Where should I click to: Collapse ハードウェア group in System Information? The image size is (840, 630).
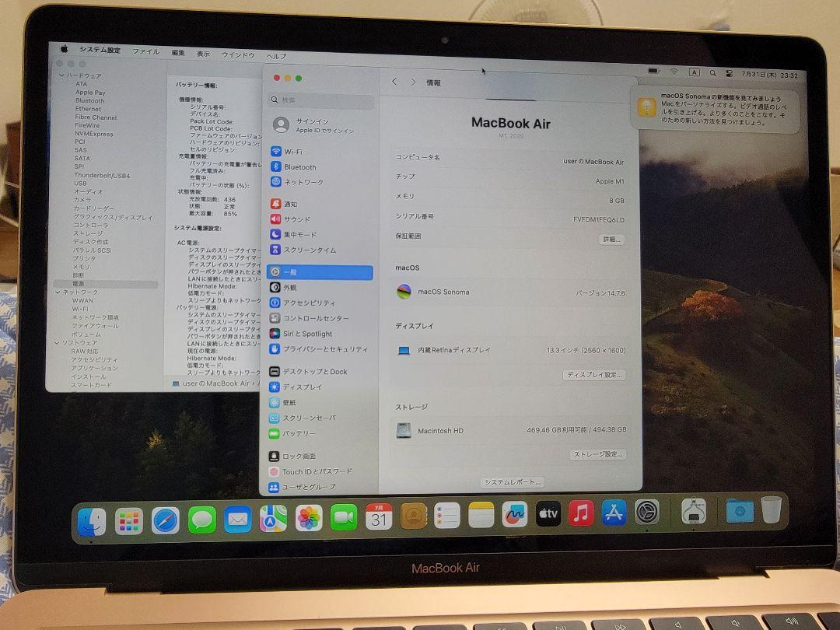[61, 75]
